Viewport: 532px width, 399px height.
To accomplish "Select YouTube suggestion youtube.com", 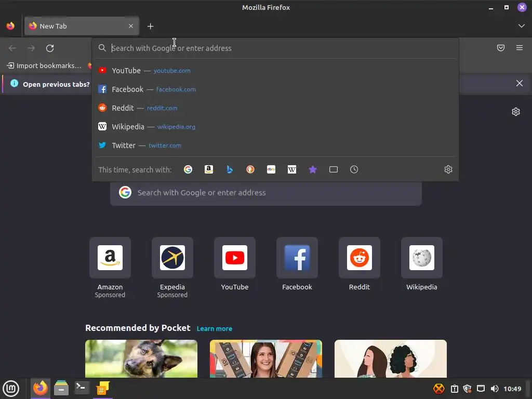I will [x=275, y=71].
